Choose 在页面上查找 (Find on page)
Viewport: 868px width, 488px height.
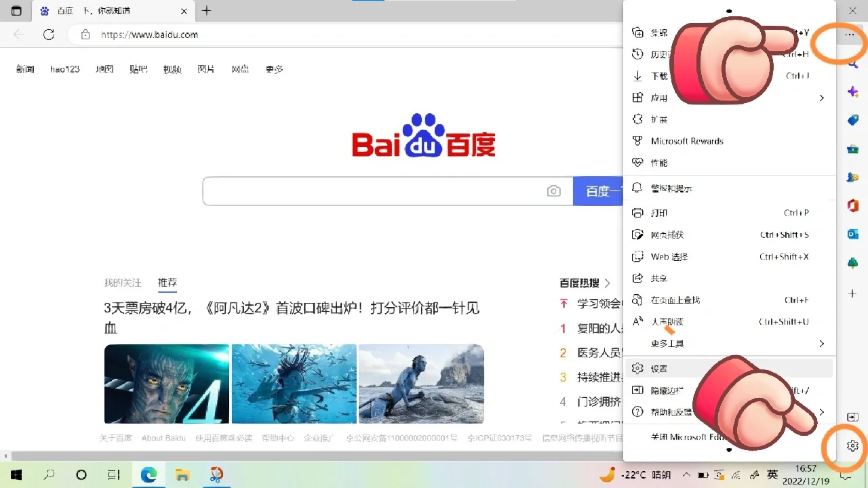[729, 300]
